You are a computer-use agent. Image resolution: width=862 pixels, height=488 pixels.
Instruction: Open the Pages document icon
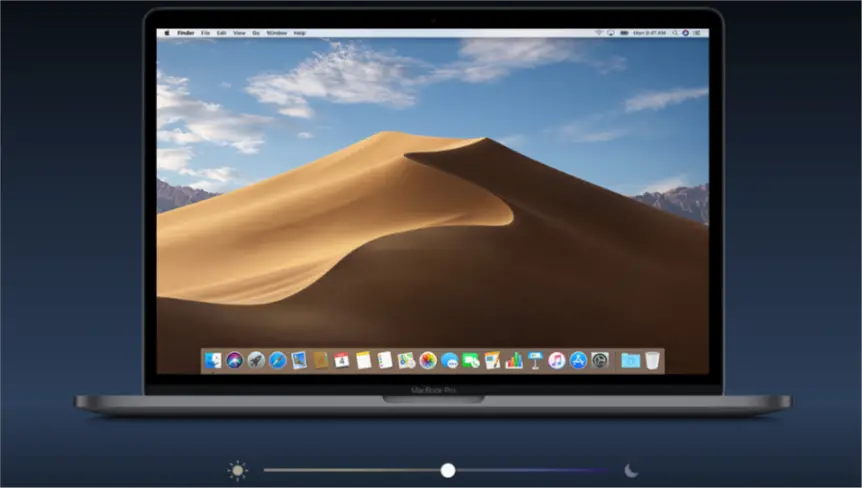tap(492, 361)
